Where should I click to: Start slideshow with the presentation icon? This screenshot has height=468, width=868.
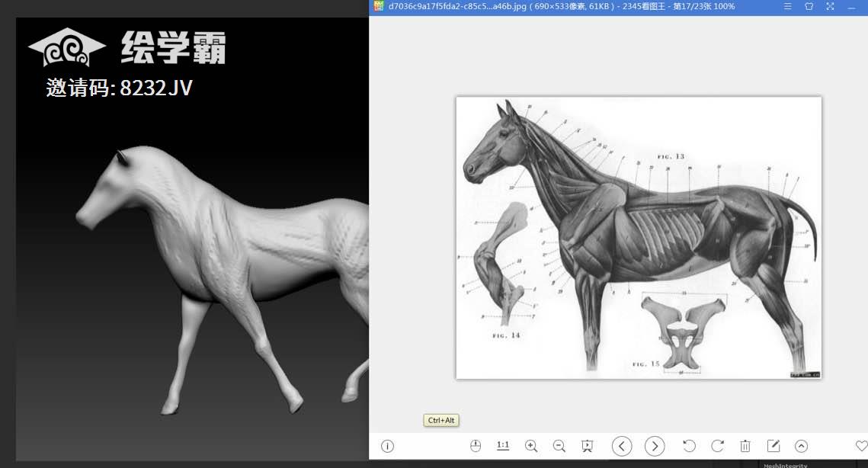pos(588,446)
